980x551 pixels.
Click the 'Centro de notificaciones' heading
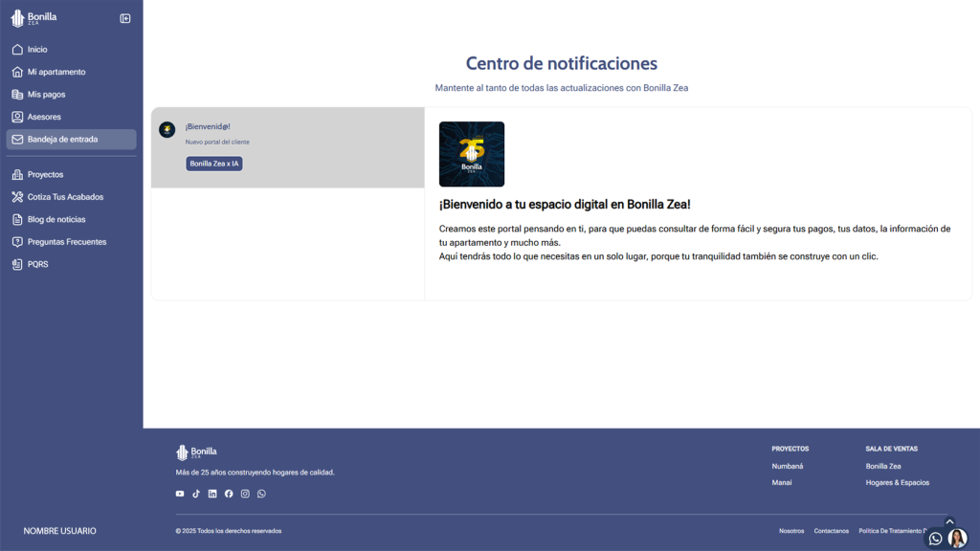(x=561, y=63)
